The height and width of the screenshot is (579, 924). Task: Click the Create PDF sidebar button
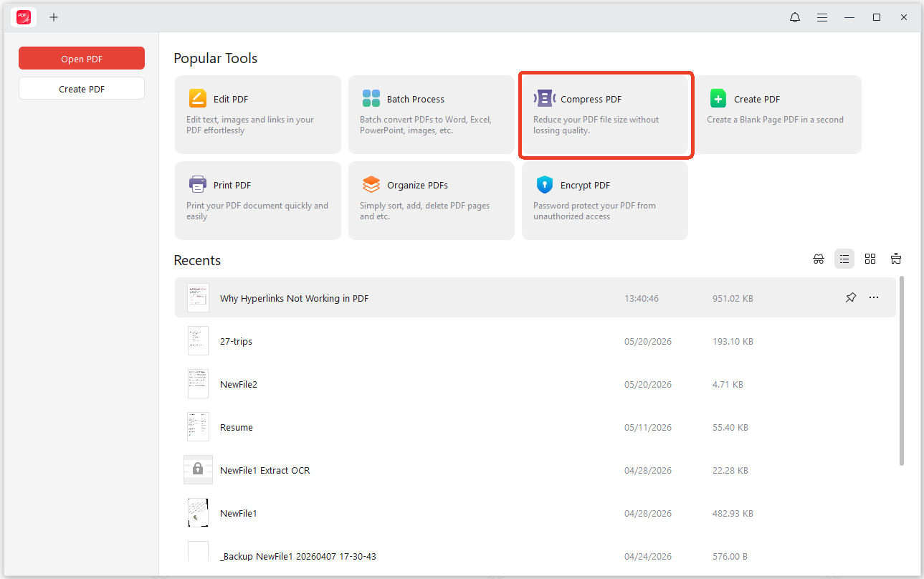82,89
